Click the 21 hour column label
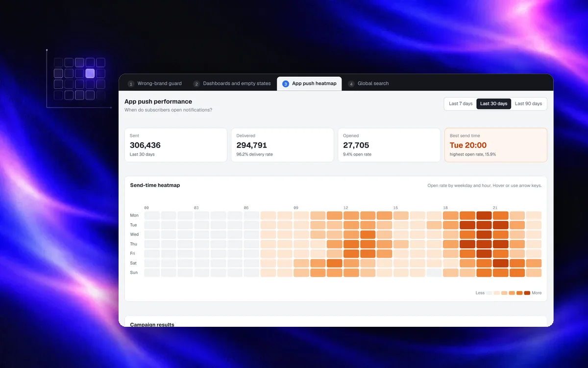The image size is (588, 368). [x=495, y=208]
